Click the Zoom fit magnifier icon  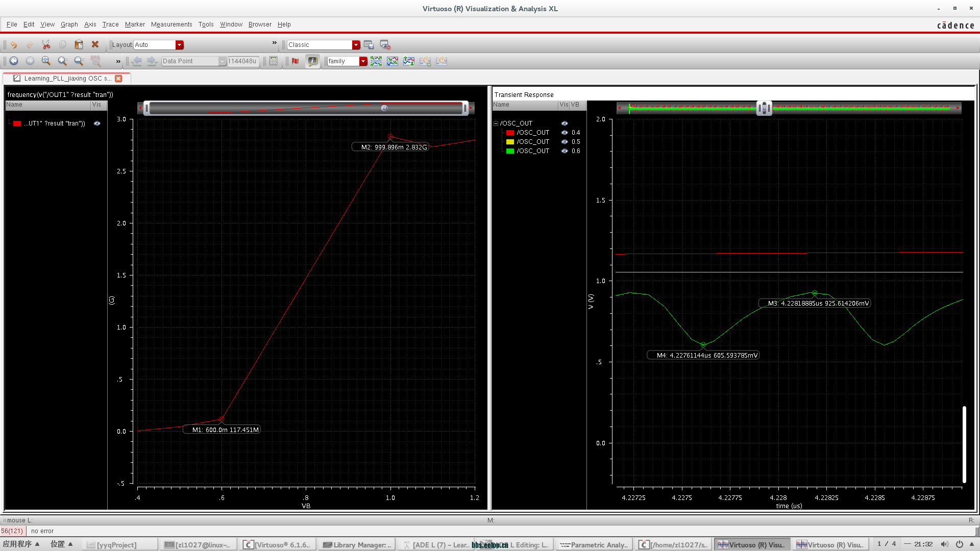[x=46, y=61]
